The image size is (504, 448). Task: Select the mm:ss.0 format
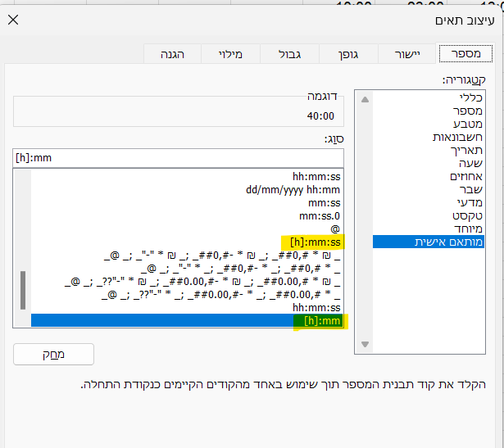(x=187, y=216)
